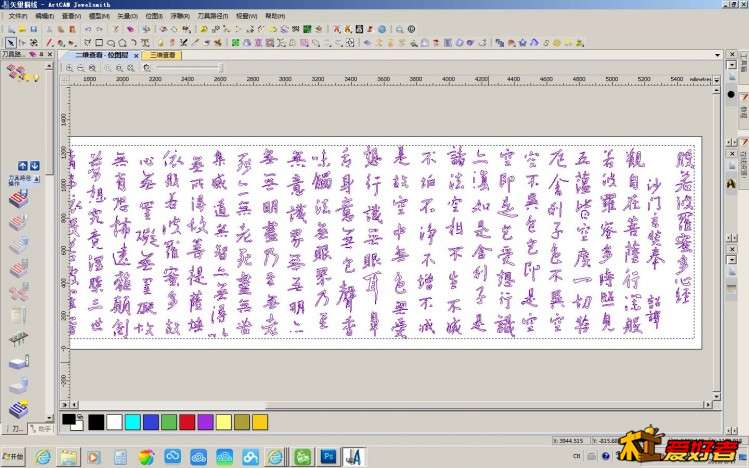Open Internet Explorer beside Start button
Image resolution: width=749 pixels, height=468 pixels.
(43, 457)
